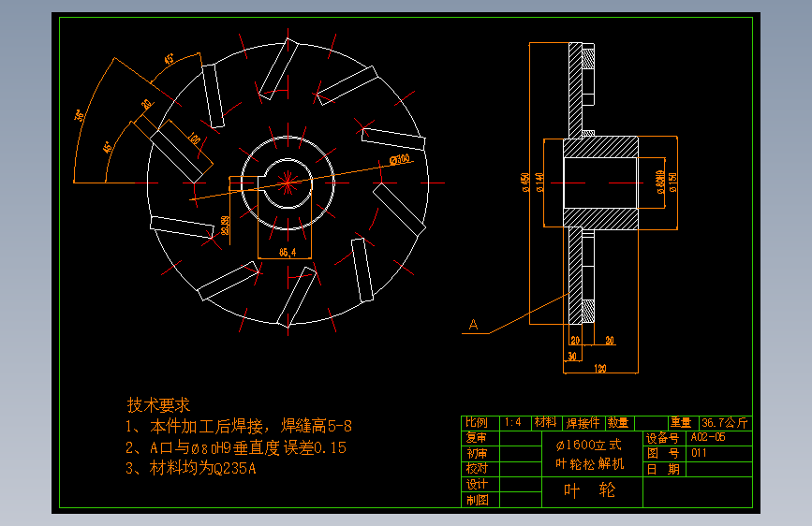Click the 焊接件 material value
This screenshot has width=812, height=526.
point(583,423)
